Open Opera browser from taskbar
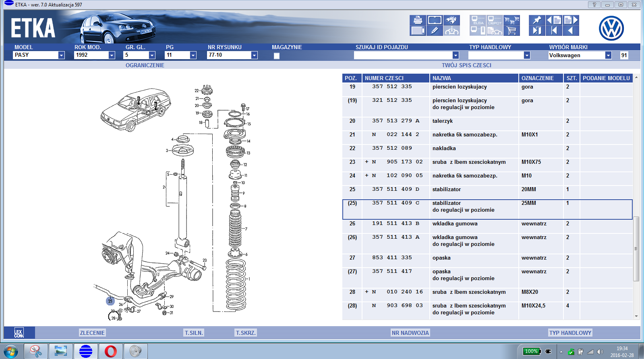 [111, 351]
